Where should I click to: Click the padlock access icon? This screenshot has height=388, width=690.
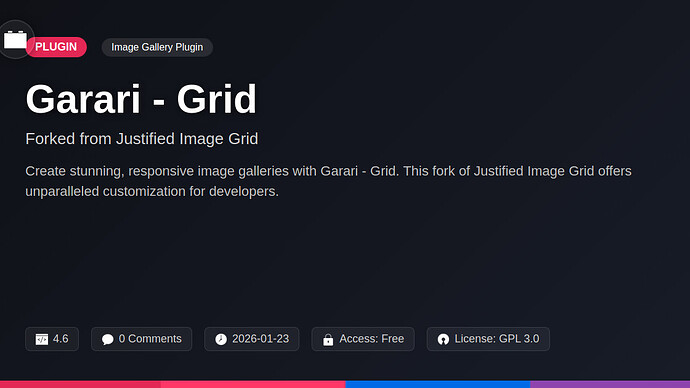[x=328, y=340]
